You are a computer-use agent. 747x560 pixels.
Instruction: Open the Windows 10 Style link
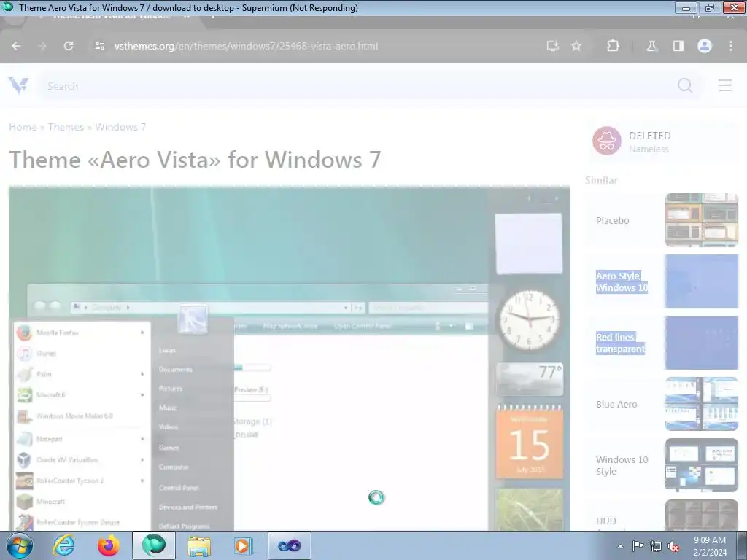pos(622,465)
